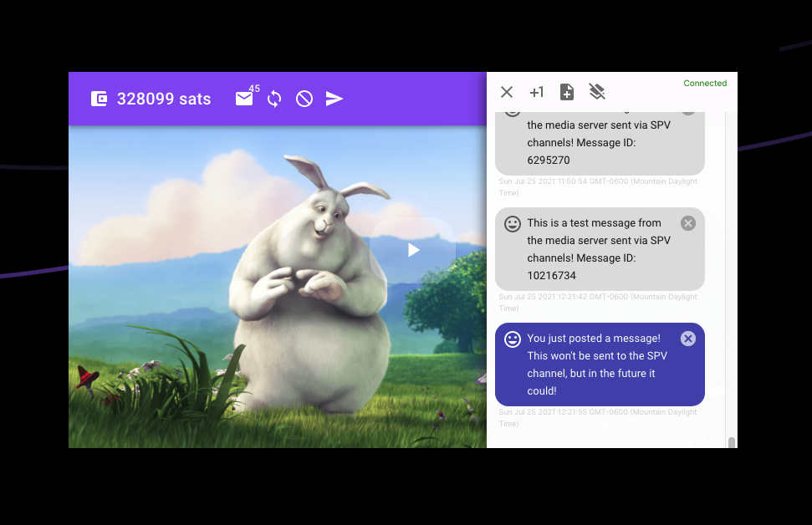Click the smiley icon on the blue posted message
The height and width of the screenshot is (525, 812).
(513, 339)
